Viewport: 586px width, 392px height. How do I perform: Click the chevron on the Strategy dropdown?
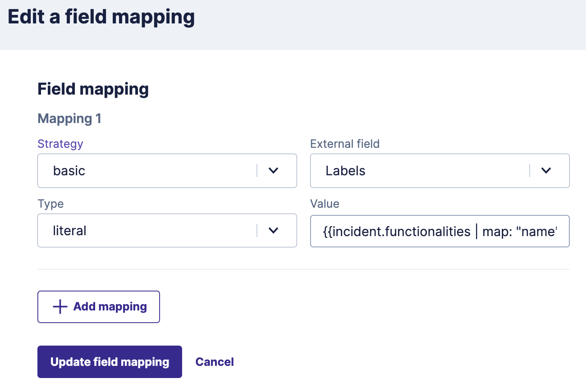coord(273,171)
